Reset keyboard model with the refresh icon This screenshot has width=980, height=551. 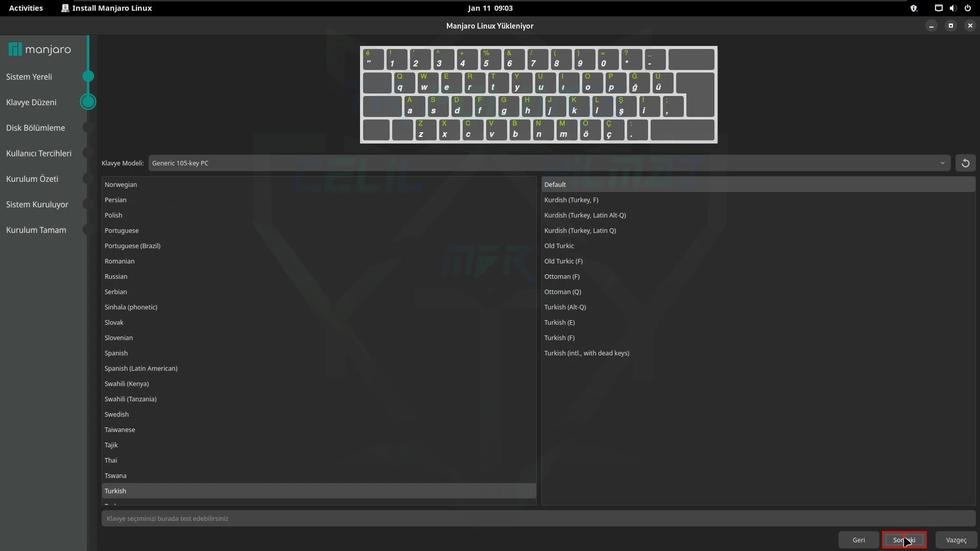tap(965, 163)
